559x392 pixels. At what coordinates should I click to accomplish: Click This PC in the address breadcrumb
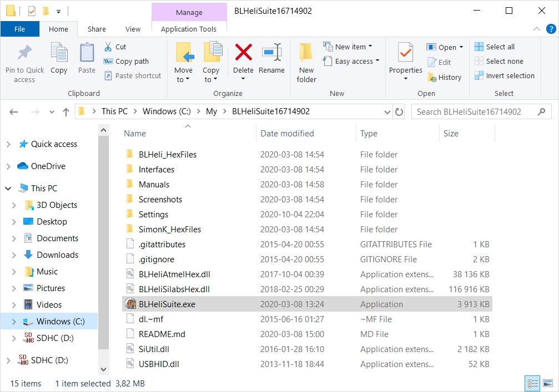click(114, 111)
